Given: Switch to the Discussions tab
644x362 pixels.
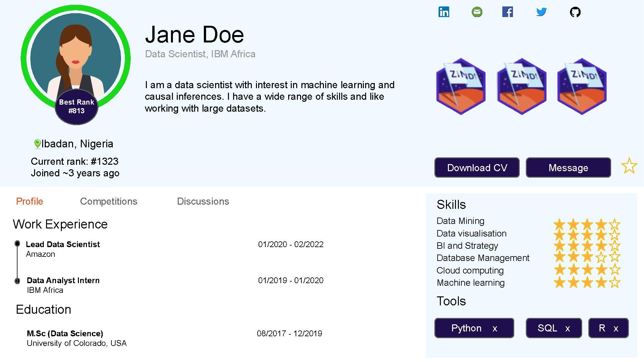Looking at the screenshot, I should tap(203, 201).
